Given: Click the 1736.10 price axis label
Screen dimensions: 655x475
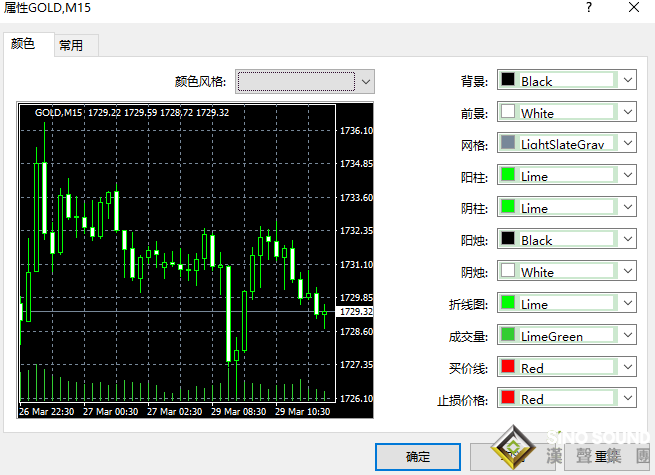Looking at the screenshot, I should 356,131.
